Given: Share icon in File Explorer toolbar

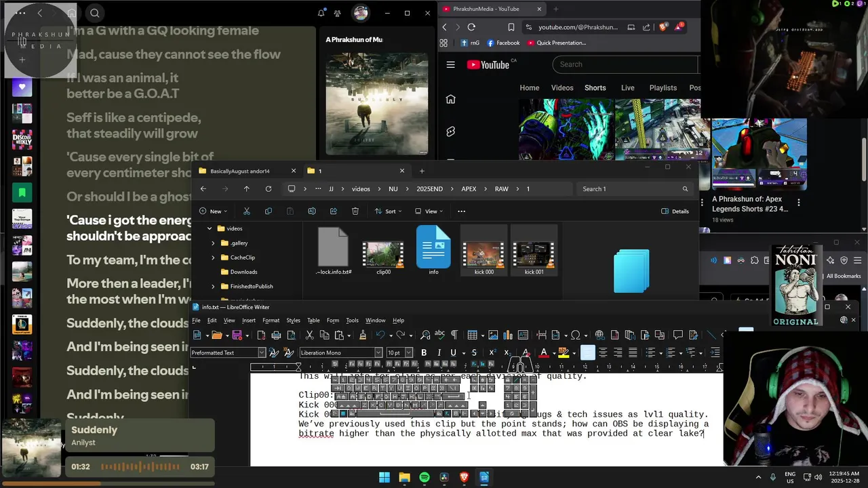Looking at the screenshot, I should click(333, 211).
